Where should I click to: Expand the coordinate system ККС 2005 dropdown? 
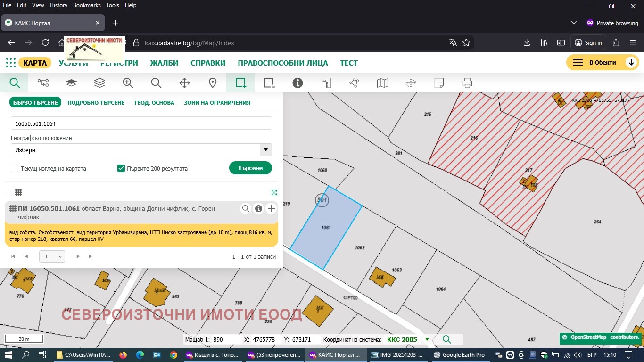pyautogui.click(x=427, y=339)
